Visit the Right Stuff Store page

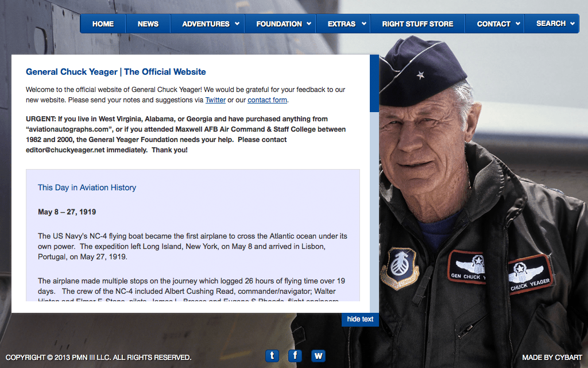pos(417,24)
